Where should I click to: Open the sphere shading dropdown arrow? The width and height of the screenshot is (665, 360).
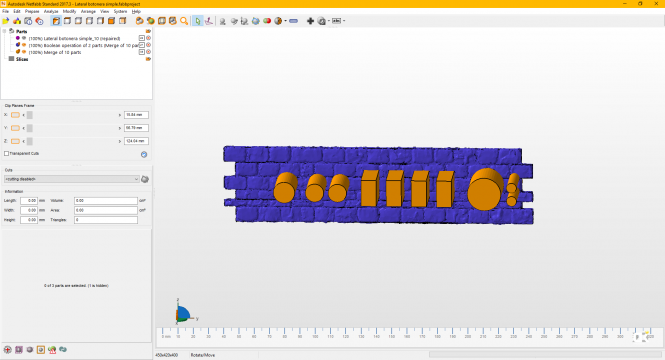pos(285,21)
